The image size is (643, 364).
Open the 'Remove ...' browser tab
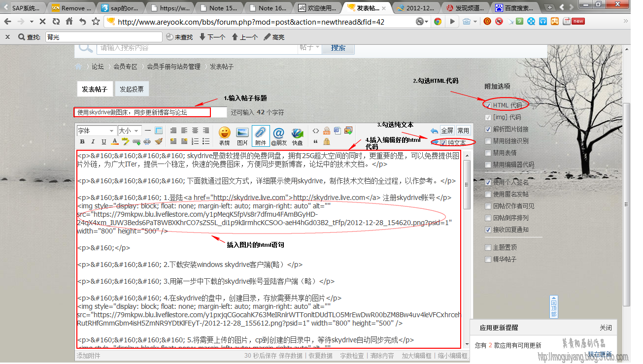pyautogui.click(x=72, y=8)
